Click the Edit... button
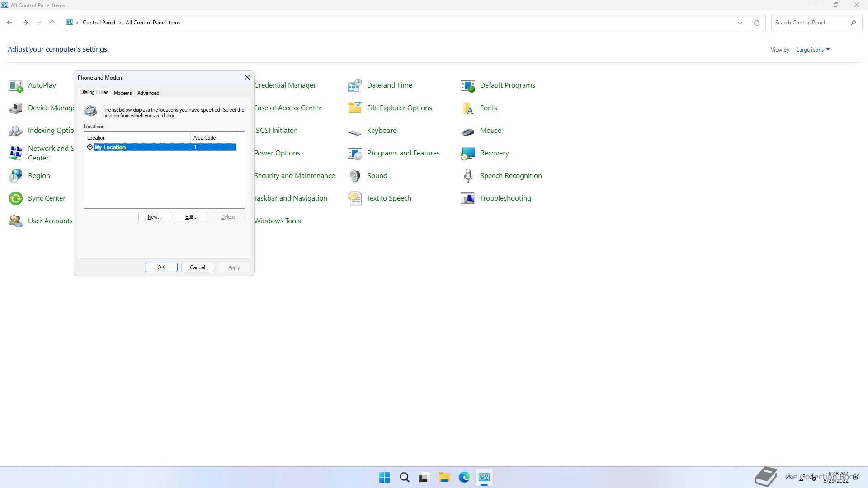 click(191, 217)
